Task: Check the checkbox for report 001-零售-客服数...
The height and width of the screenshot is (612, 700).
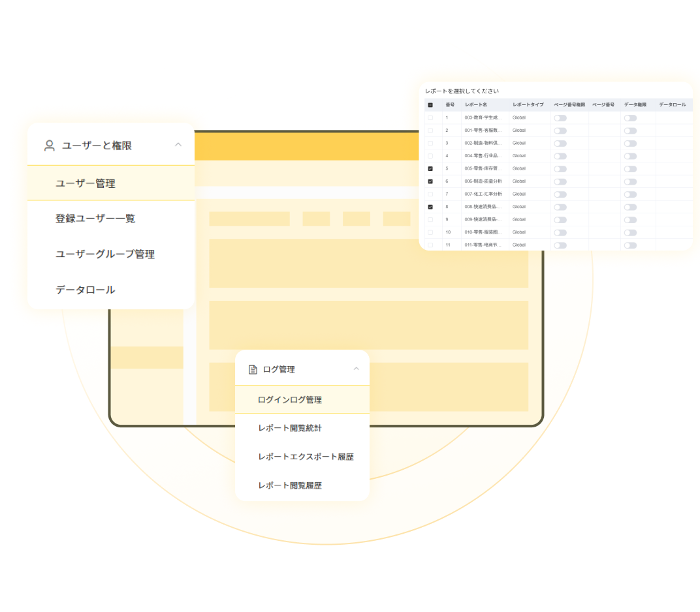Action: tap(430, 130)
